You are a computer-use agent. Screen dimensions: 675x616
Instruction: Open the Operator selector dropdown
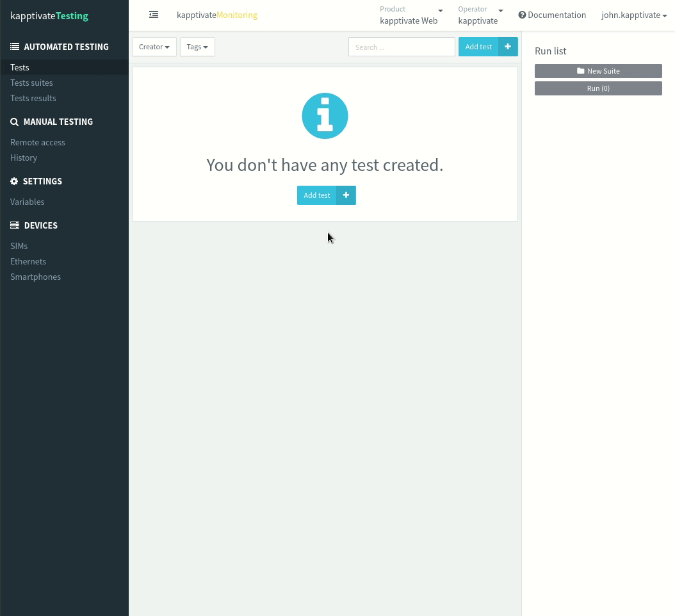pos(480,15)
